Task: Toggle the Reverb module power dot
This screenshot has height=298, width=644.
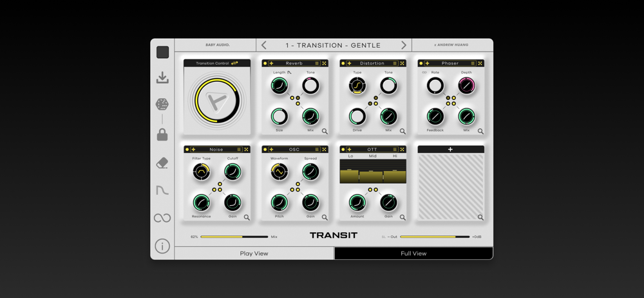Action: coord(265,63)
